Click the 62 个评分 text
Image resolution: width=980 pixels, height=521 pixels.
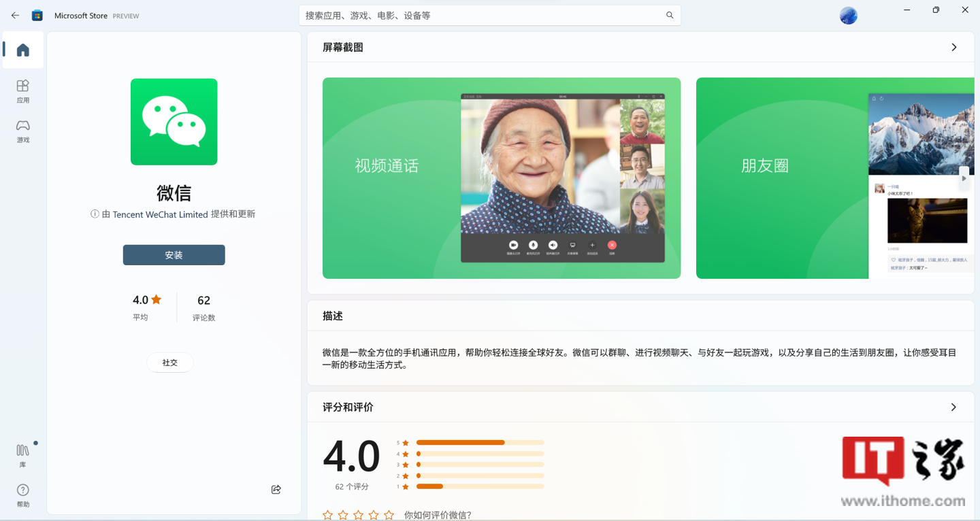click(x=352, y=486)
